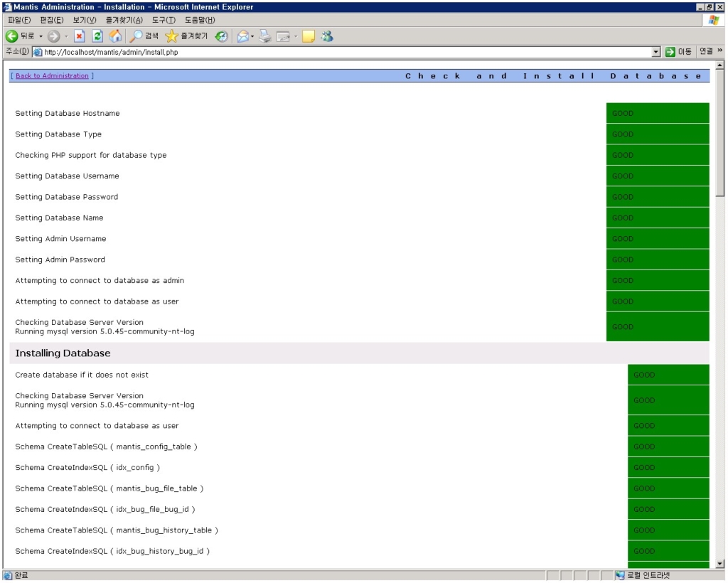Click '로컬 인트라넷' status bar text
This screenshot has height=583, width=728.
coord(648,576)
